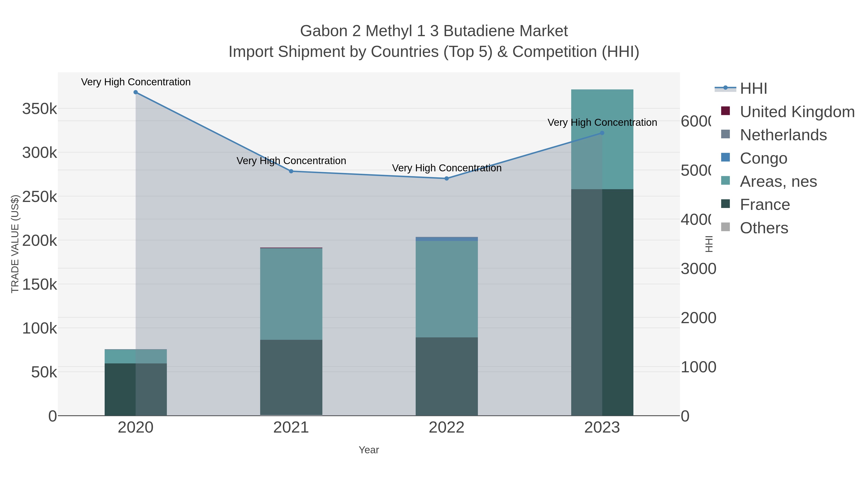The image size is (868, 488).
Task: Click the Congo bar segment for 2022
Action: (447, 239)
